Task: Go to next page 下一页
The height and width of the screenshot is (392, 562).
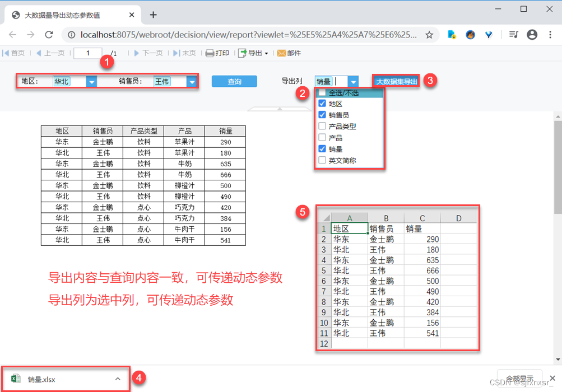Action: 148,53
